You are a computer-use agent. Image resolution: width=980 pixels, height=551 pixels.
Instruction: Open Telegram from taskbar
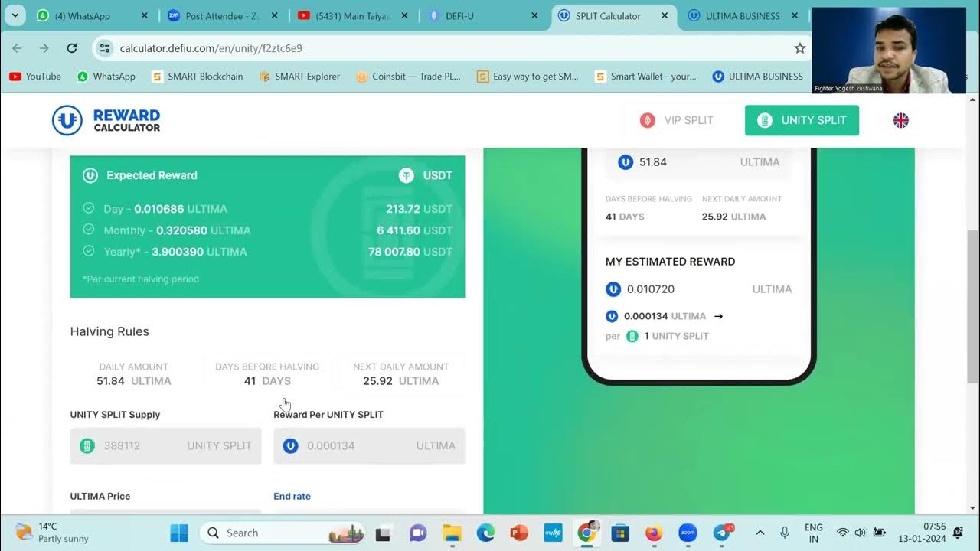tap(721, 533)
